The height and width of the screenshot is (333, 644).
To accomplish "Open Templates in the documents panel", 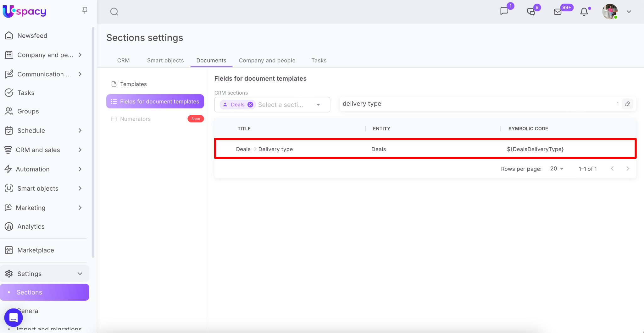I will (x=133, y=84).
